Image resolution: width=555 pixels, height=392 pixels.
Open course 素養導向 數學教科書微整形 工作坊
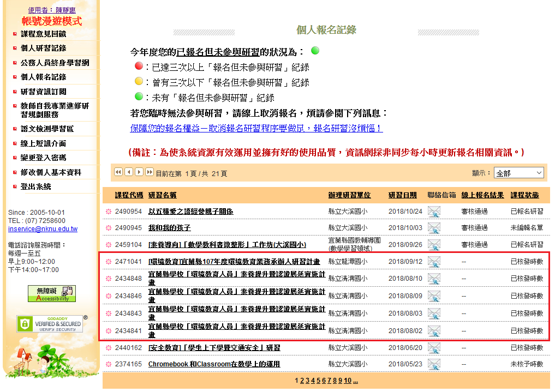(x=227, y=245)
